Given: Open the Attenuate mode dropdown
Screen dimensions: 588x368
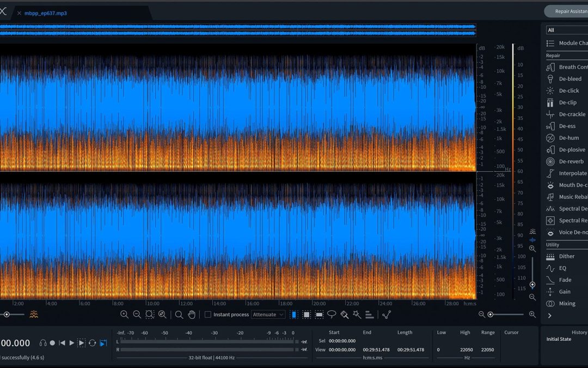Looking at the screenshot, I should click(268, 315).
